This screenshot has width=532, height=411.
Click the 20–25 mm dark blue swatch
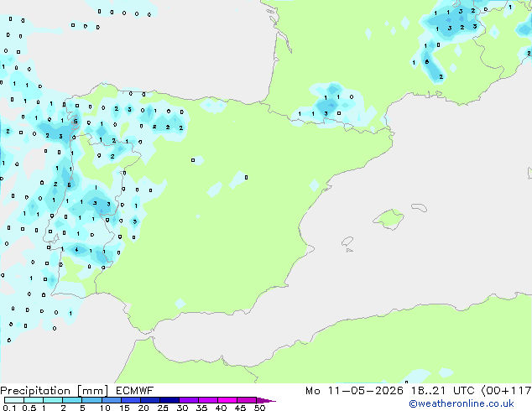pyautogui.click(x=149, y=400)
